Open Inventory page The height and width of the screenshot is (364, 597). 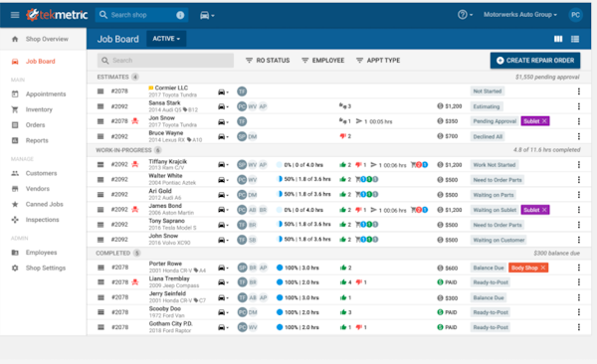[39, 109]
